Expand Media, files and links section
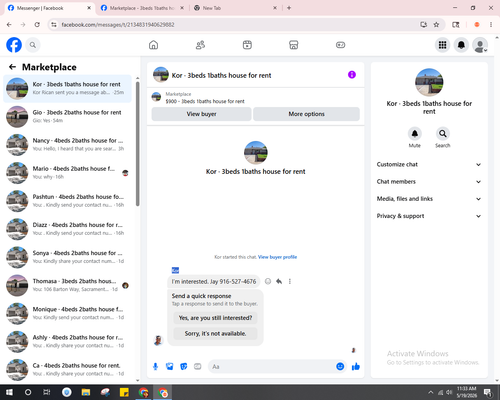Screen dimensions: 500x400 429,199
